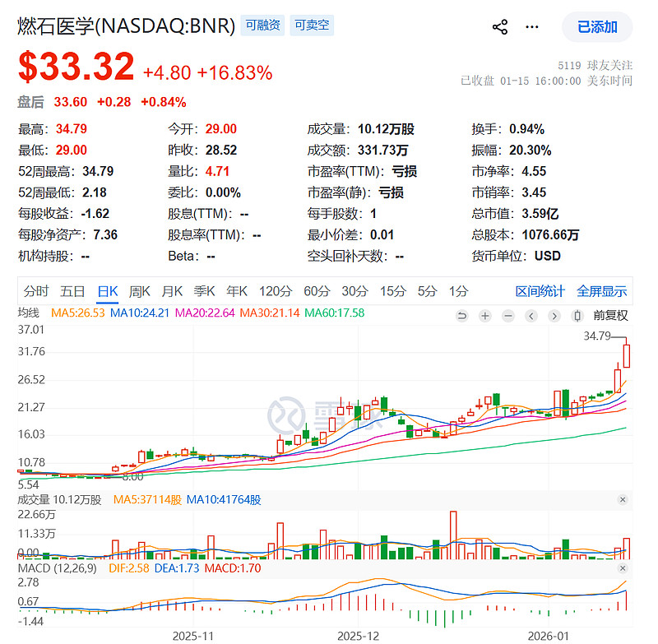Pan chart left with chevron icon
This screenshot has width=658, height=644.
[x=531, y=316]
